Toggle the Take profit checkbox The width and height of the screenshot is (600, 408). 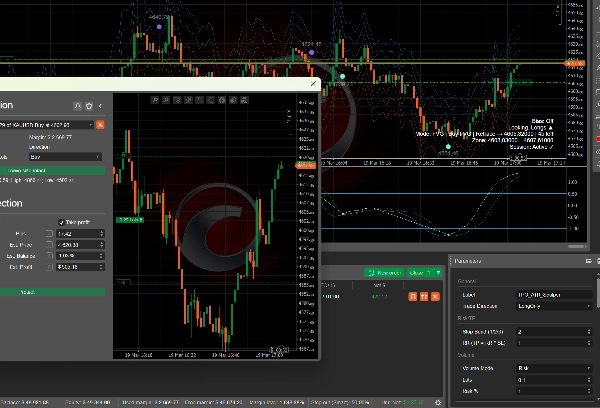(x=61, y=222)
